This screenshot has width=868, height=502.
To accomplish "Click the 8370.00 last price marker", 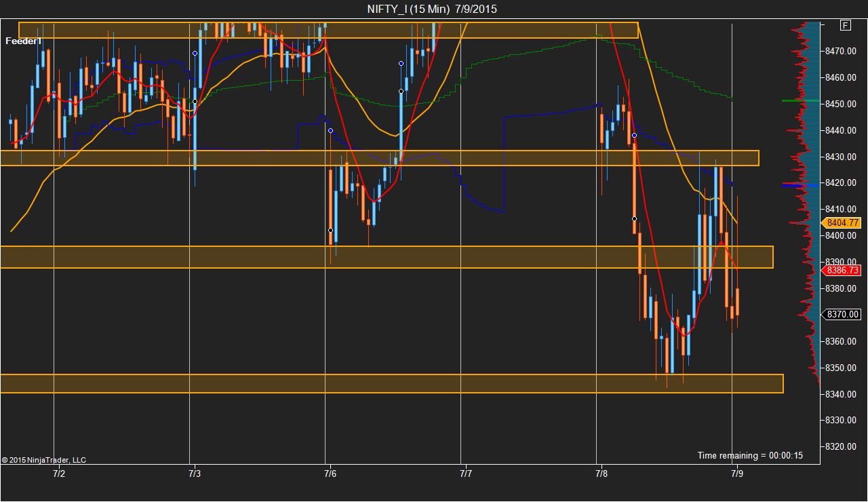I will tap(843, 314).
